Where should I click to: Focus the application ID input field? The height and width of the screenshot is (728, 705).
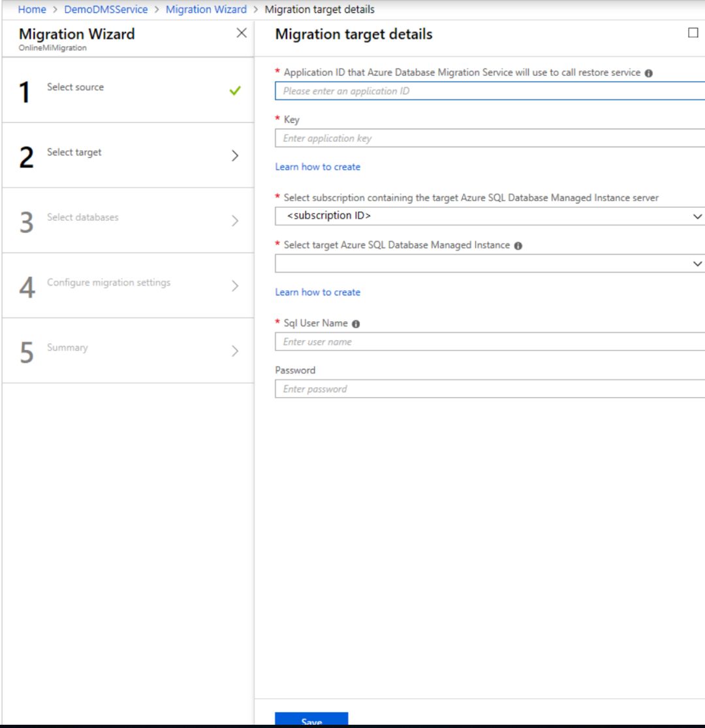coord(490,91)
